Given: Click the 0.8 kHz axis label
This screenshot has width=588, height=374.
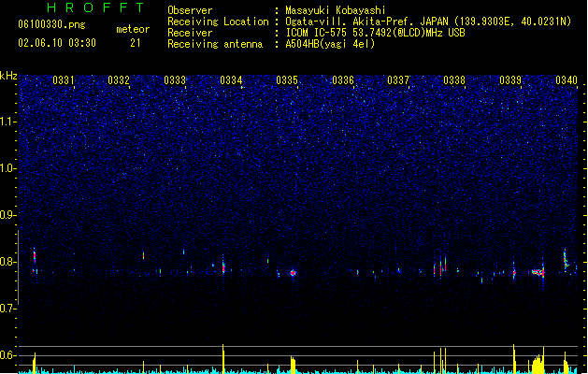Looking at the screenshot, I should tap(8, 262).
